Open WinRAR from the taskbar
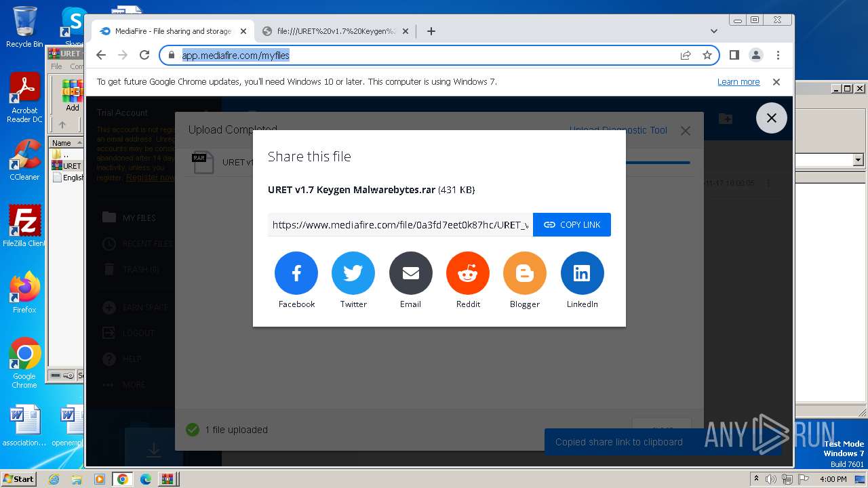 [167, 479]
